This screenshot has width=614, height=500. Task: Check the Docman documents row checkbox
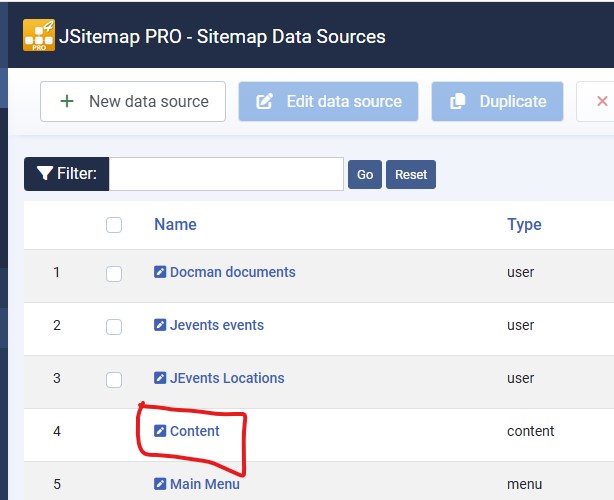coord(114,274)
